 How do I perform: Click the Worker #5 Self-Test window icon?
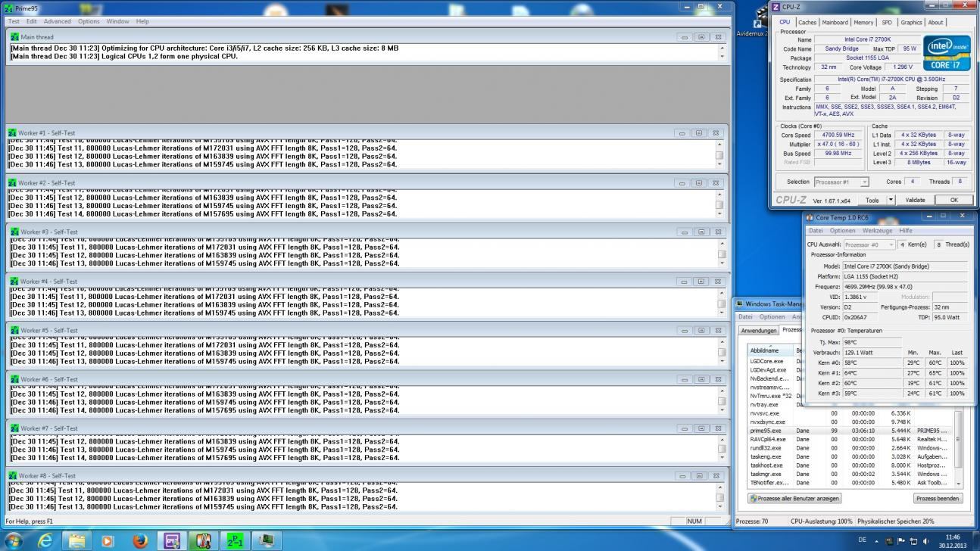point(13,330)
